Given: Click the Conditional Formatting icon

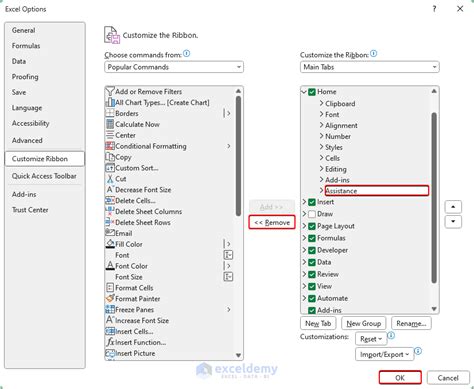Looking at the screenshot, I should point(110,146).
